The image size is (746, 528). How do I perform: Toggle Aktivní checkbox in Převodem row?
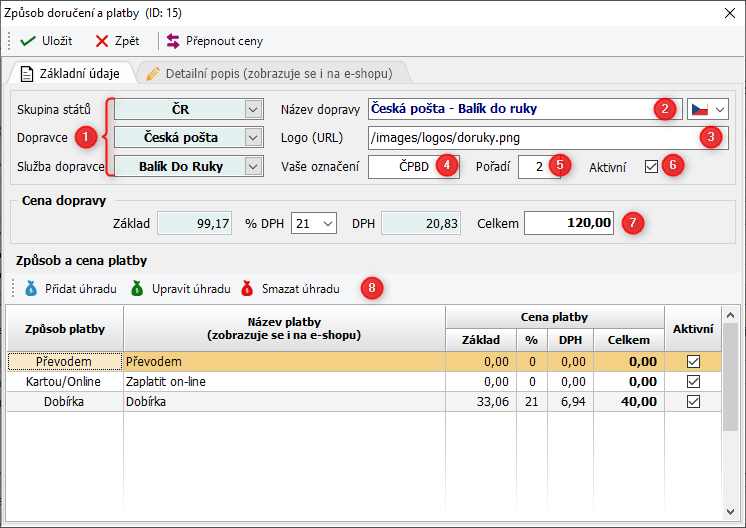(693, 362)
